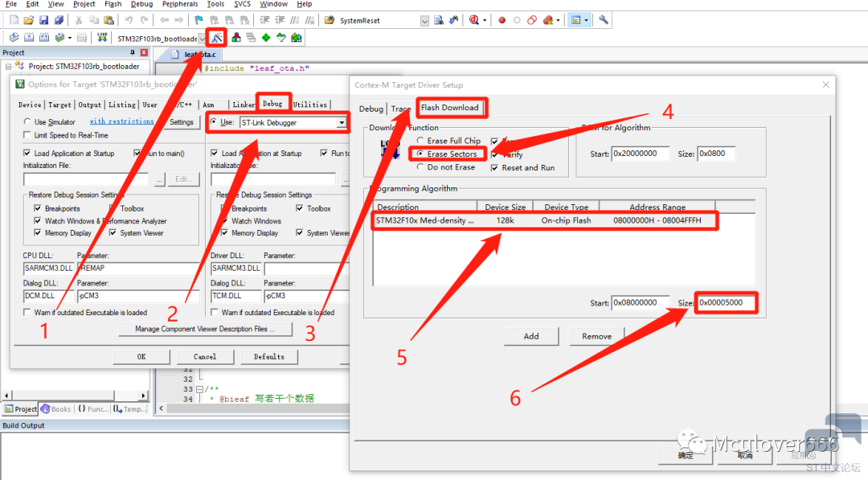Open the Manage Project Items icon
The width and height of the screenshot is (868, 480).
(x=236, y=38)
